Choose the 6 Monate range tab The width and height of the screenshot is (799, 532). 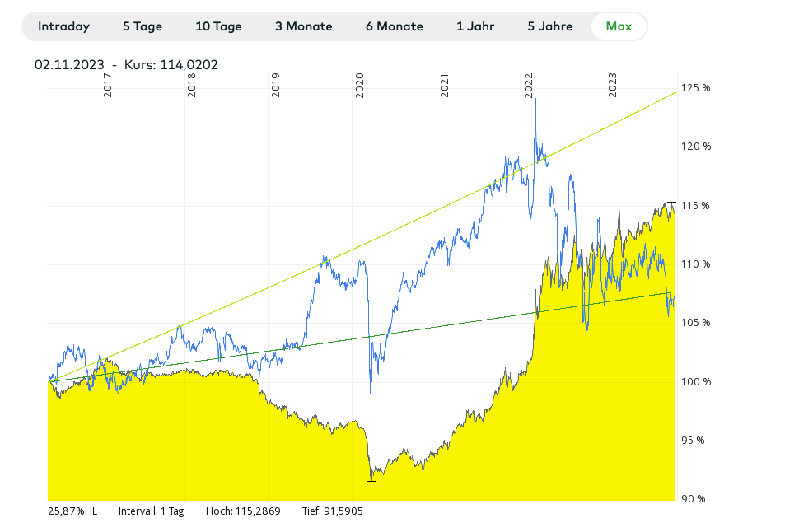tap(394, 26)
